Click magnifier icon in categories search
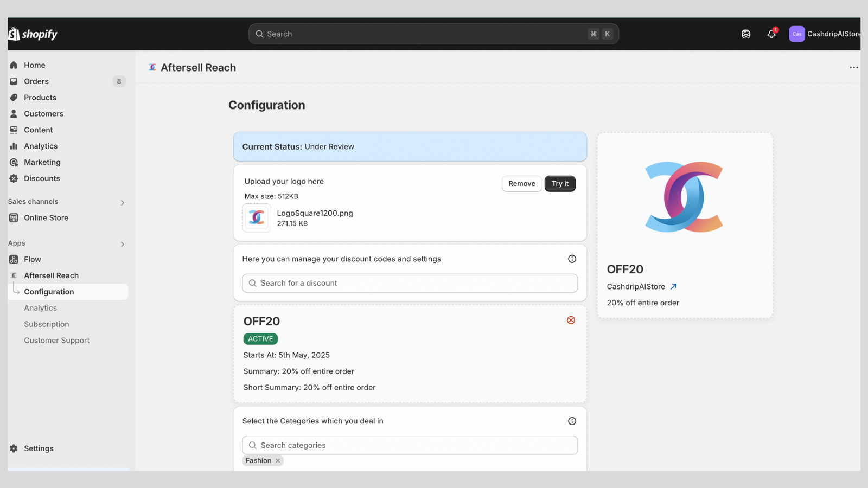The height and width of the screenshot is (488, 868). (x=253, y=445)
